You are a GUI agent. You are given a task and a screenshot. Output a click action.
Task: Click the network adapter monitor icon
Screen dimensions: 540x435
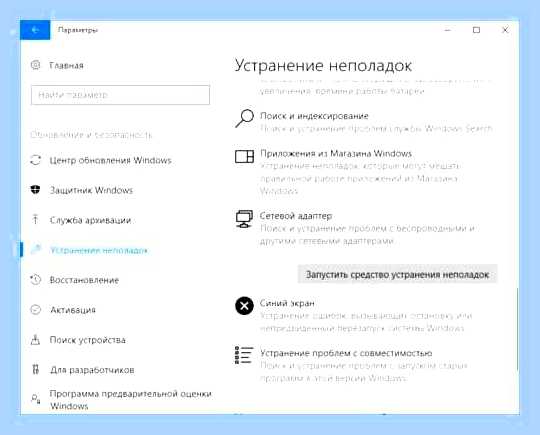click(x=245, y=219)
